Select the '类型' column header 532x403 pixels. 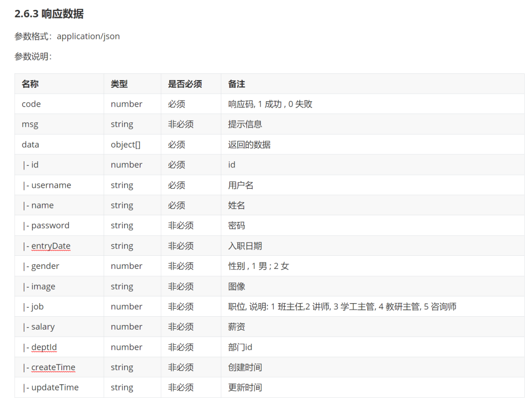point(119,84)
